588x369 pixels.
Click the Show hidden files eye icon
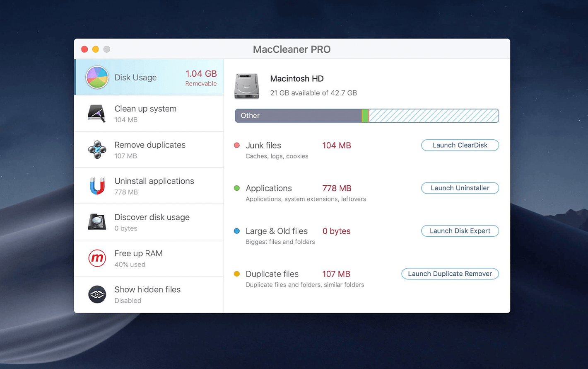[x=97, y=294]
